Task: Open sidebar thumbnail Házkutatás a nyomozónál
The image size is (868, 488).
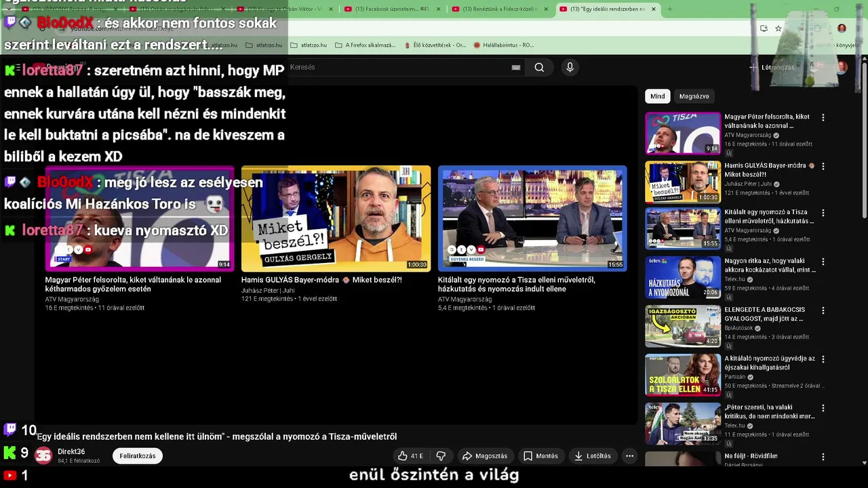Action: (683, 277)
